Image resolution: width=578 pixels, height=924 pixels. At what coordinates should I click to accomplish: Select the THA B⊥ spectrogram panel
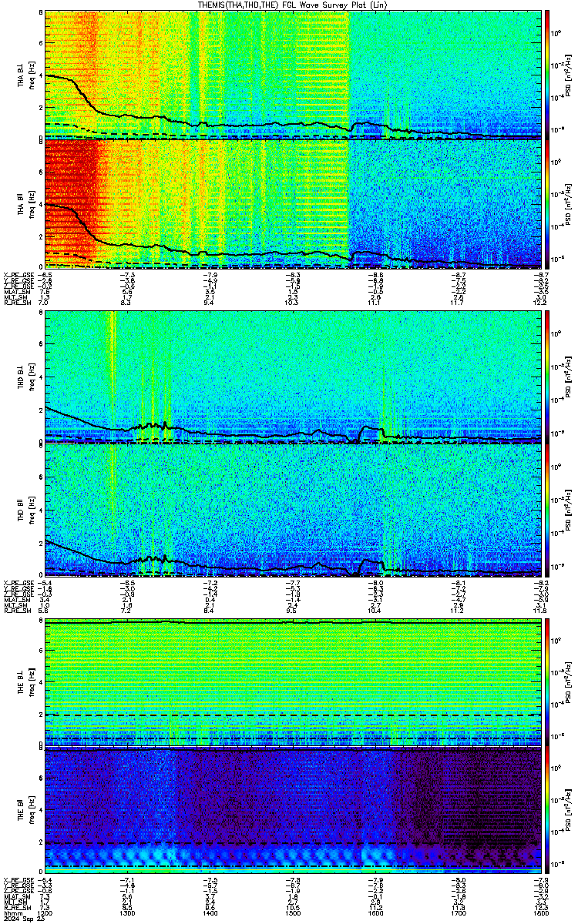292,74
